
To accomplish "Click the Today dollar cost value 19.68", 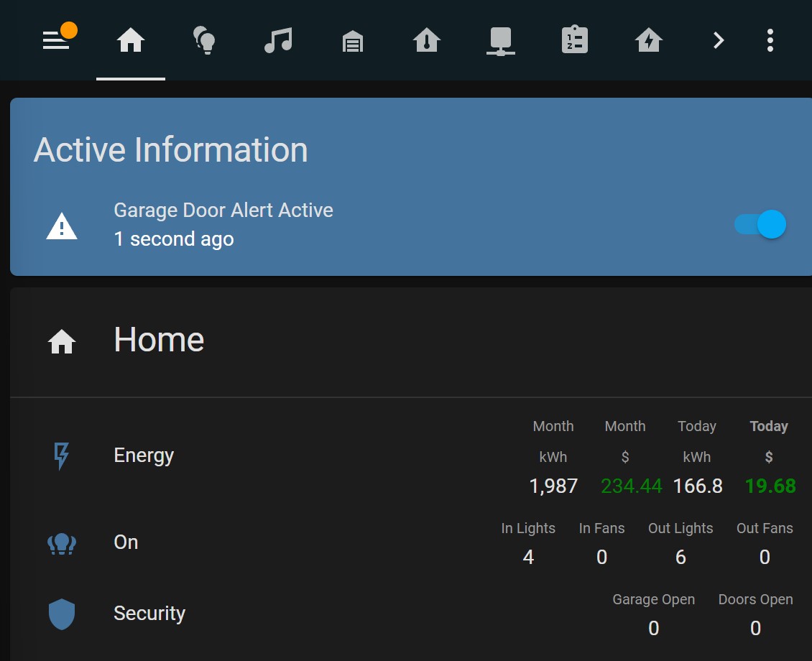I will 770,486.
